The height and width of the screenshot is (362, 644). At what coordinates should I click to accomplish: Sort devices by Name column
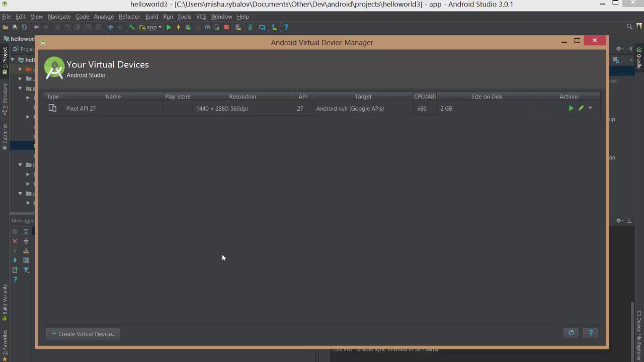coord(113,97)
